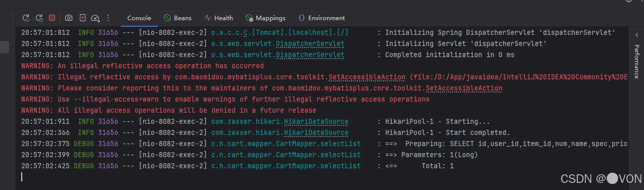Click the SetAccessibleAction link in the reporting warning
This screenshot has width=644, height=190.
pos(464,88)
